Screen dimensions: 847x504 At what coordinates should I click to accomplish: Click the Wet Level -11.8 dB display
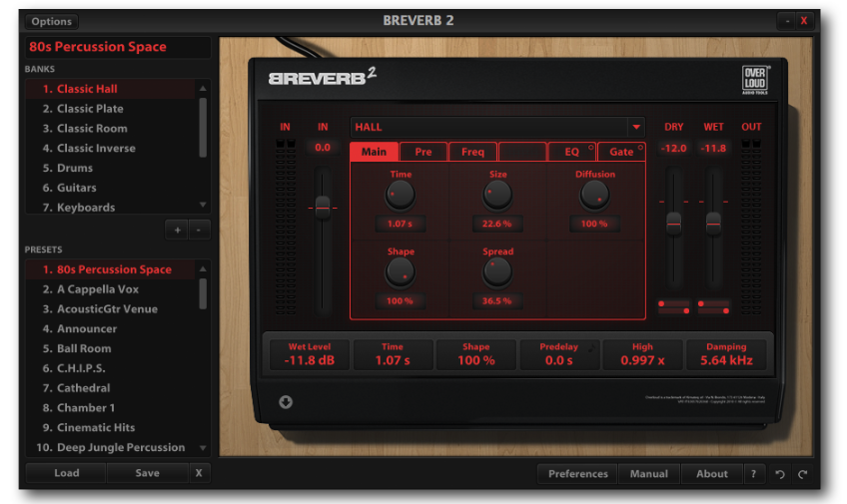(x=310, y=354)
